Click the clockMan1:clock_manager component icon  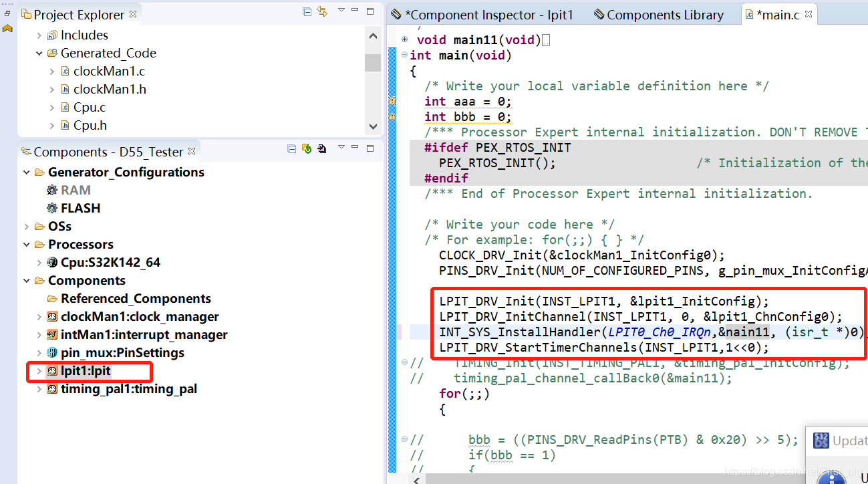coord(52,317)
